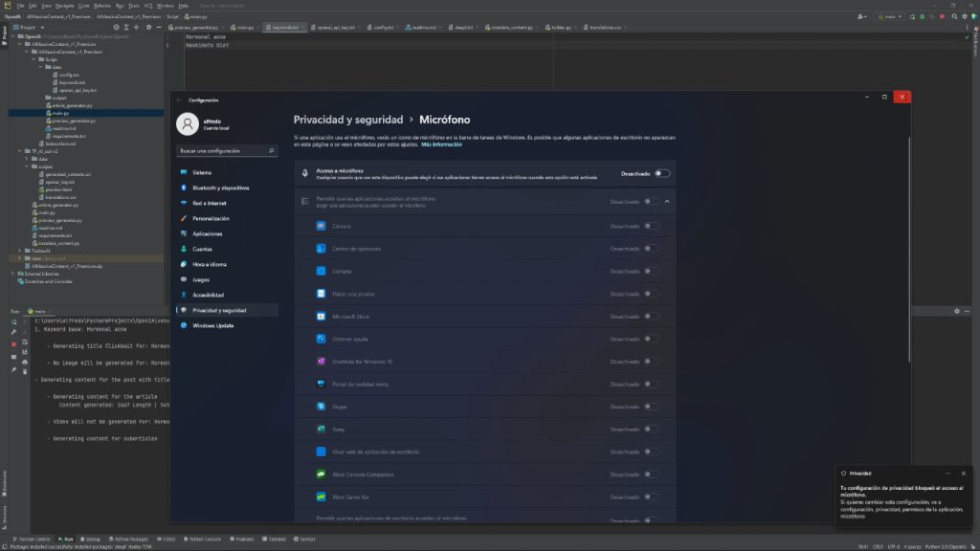The width and height of the screenshot is (980, 551).
Task: Select main.py in project tree
Action: coord(57,113)
